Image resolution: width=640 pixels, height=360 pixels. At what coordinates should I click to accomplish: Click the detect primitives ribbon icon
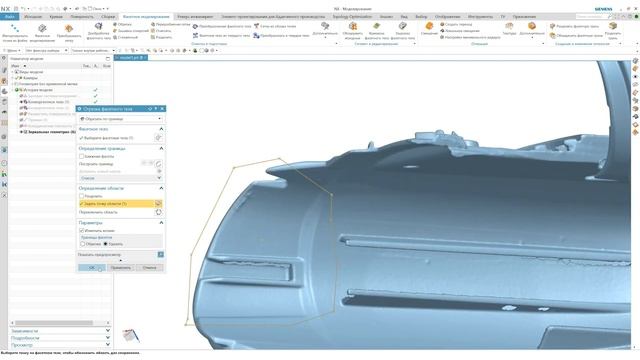click(353, 27)
